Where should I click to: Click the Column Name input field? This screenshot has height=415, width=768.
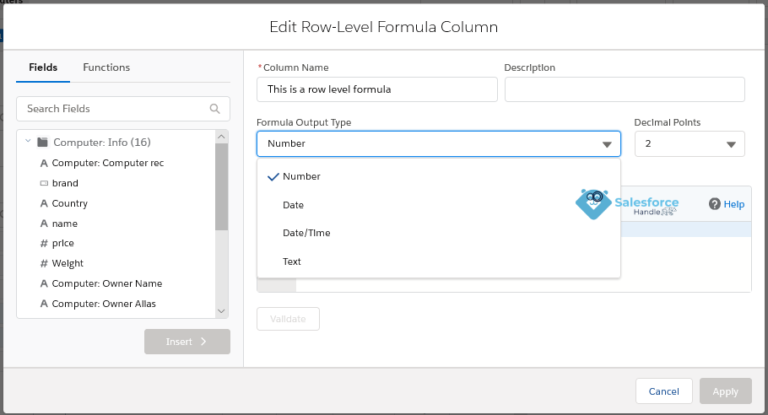click(x=377, y=89)
